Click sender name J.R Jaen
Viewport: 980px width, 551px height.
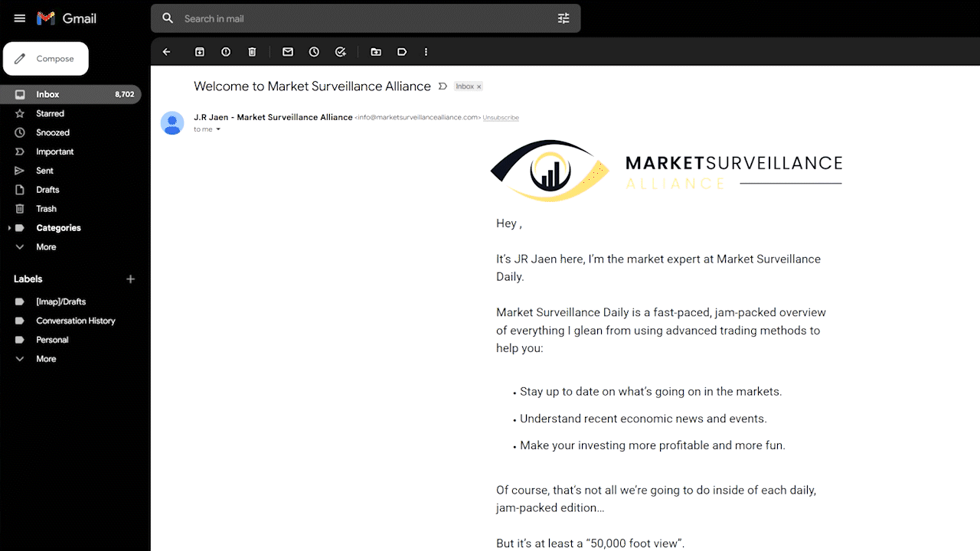tap(273, 117)
